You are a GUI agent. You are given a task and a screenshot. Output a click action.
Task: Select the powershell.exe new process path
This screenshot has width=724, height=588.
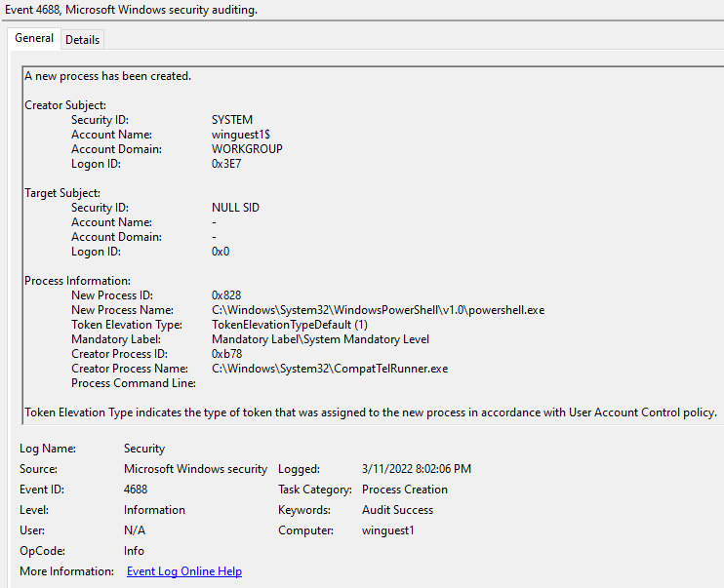[379, 310]
